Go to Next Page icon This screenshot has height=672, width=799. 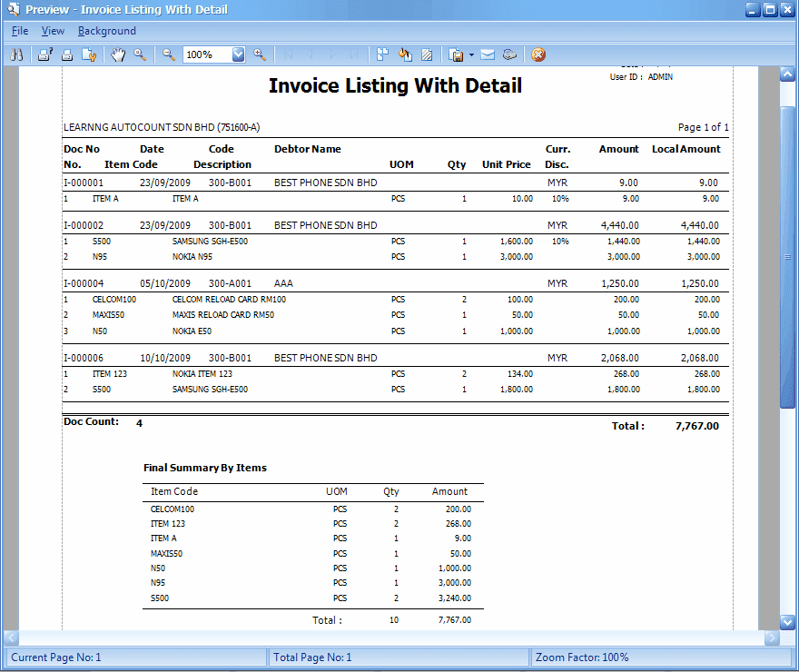point(332,54)
